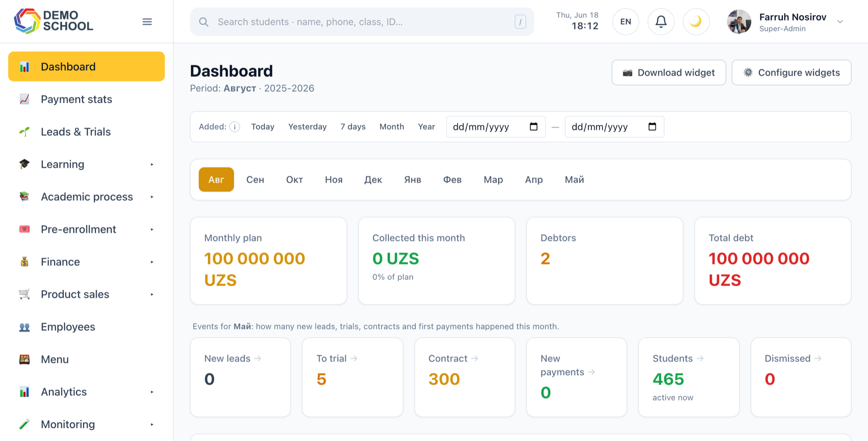
Task: Focus the student search field
Action: pyautogui.click(x=362, y=22)
